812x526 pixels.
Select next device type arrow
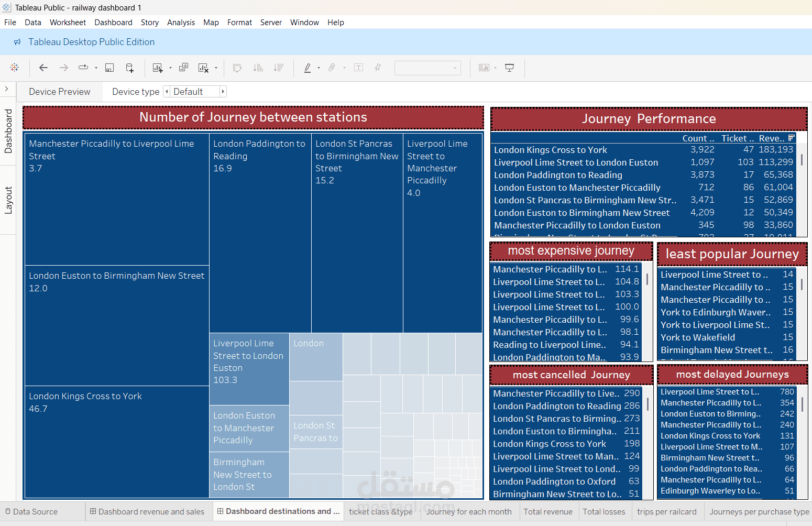point(223,92)
